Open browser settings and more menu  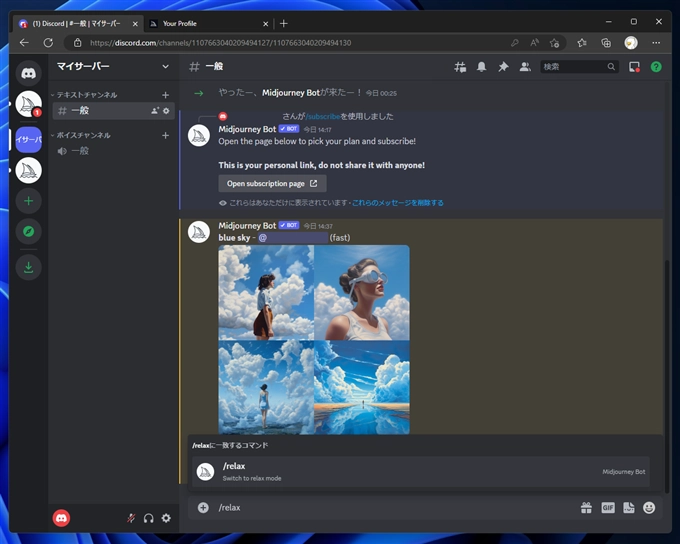tap(656, 43)
